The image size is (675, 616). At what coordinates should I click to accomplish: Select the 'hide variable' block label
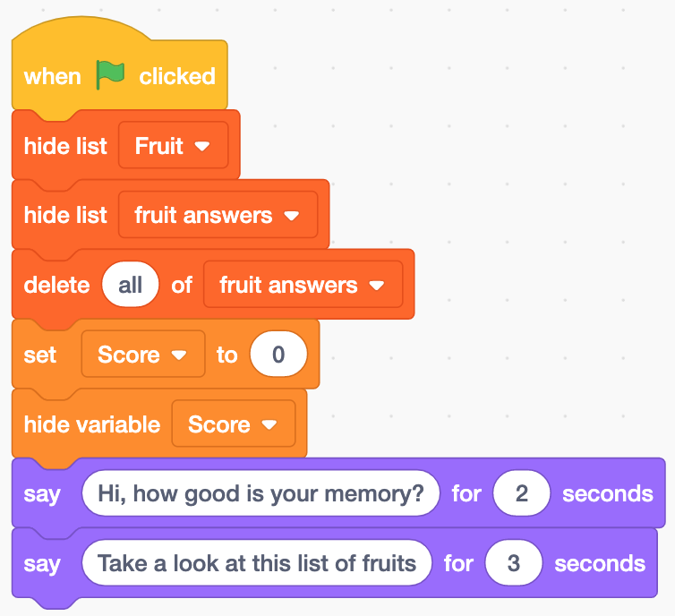(x=92, y=424)
